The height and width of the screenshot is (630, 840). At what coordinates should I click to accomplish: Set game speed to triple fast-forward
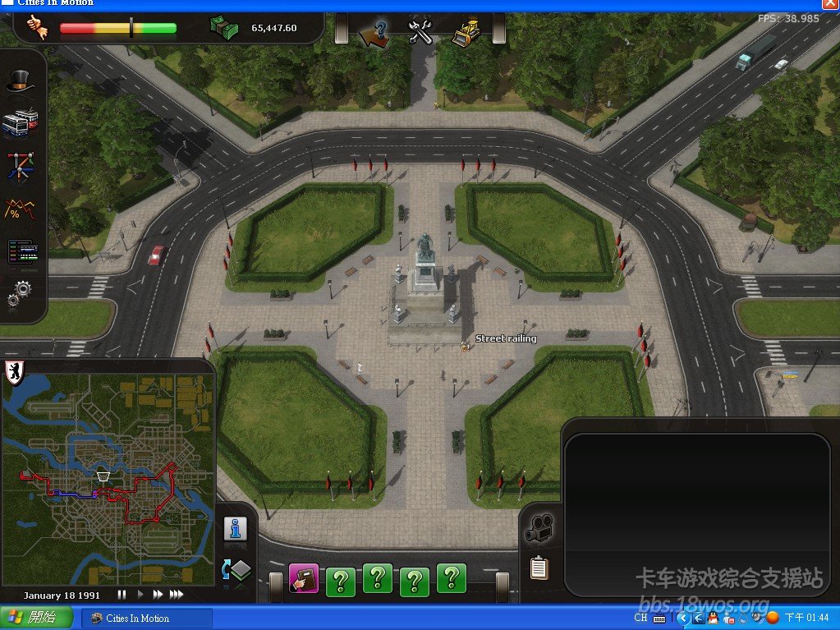pos(177,594)
